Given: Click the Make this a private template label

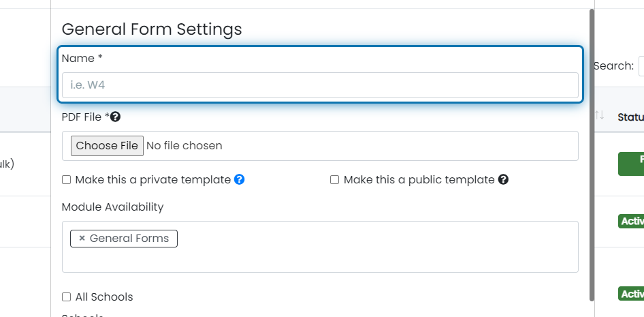Looking at the screenshot, I should (152, 180).
